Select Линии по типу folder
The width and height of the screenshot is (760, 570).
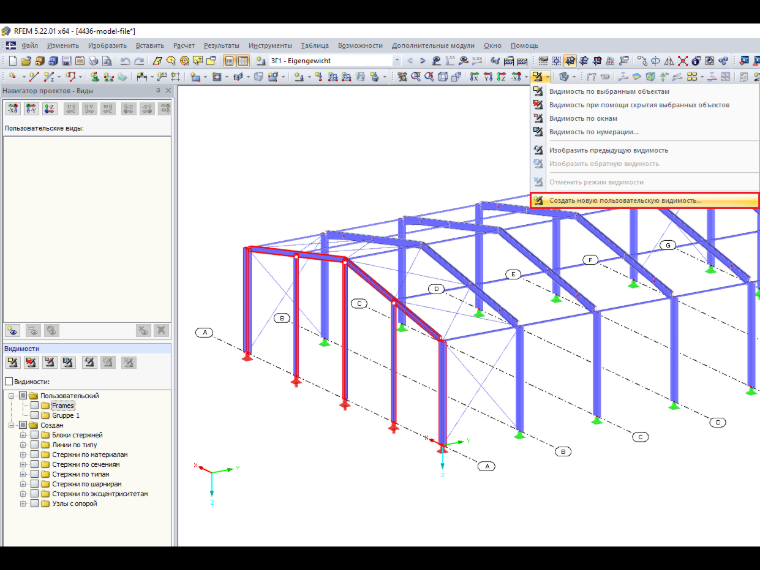point(74,444)
